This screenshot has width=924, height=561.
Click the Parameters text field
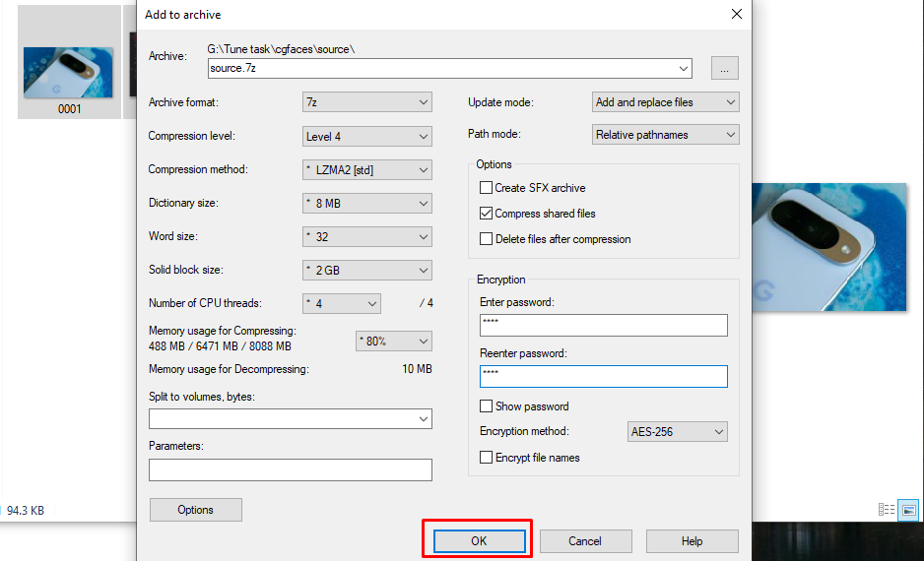click(291, 469)
